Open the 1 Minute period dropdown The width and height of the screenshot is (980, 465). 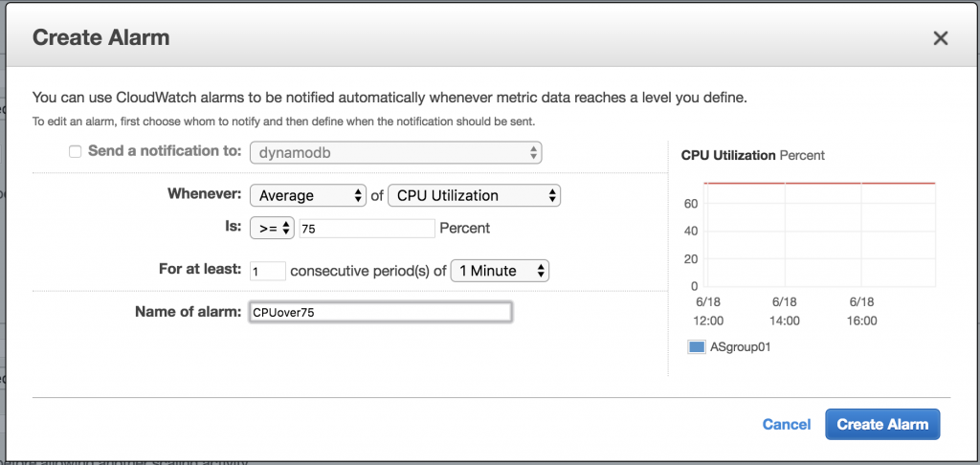pyautogui.click(x=500, y=271)
